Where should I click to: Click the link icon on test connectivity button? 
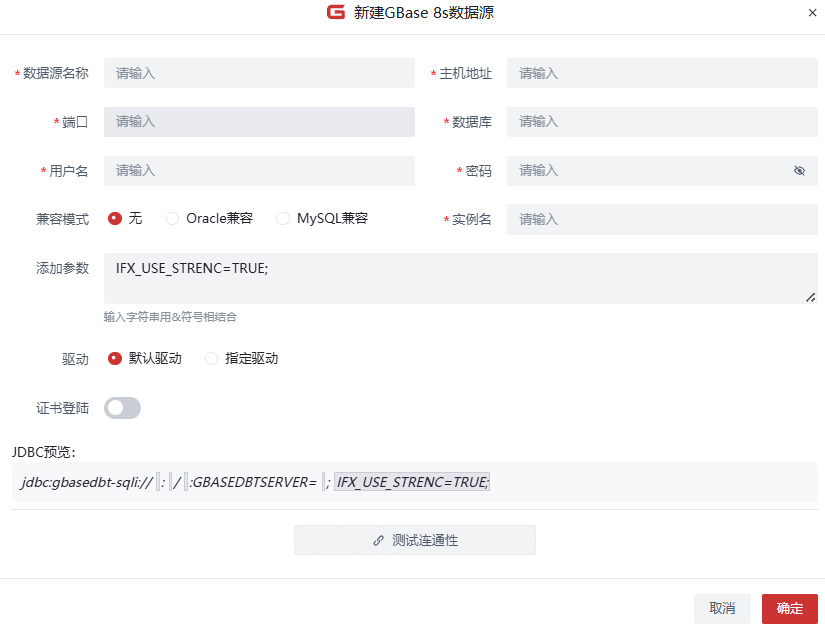[x=378, y=540]
